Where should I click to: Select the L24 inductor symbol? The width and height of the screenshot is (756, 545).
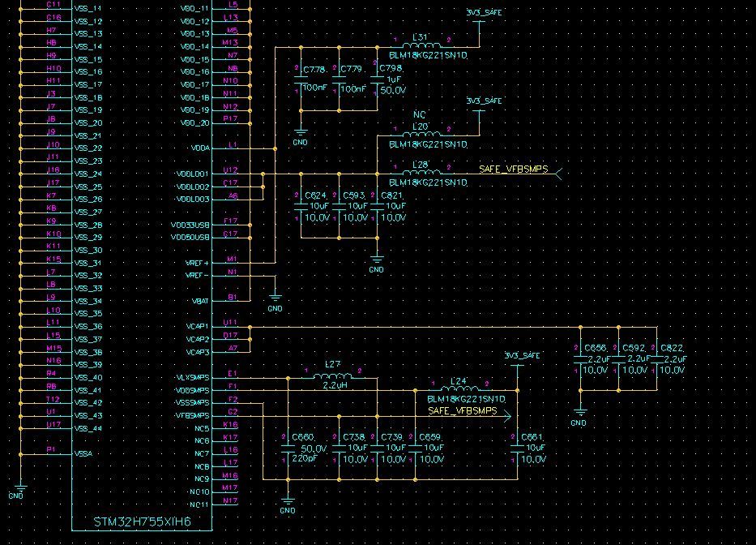pyautogui.click(x=460, y=388)
